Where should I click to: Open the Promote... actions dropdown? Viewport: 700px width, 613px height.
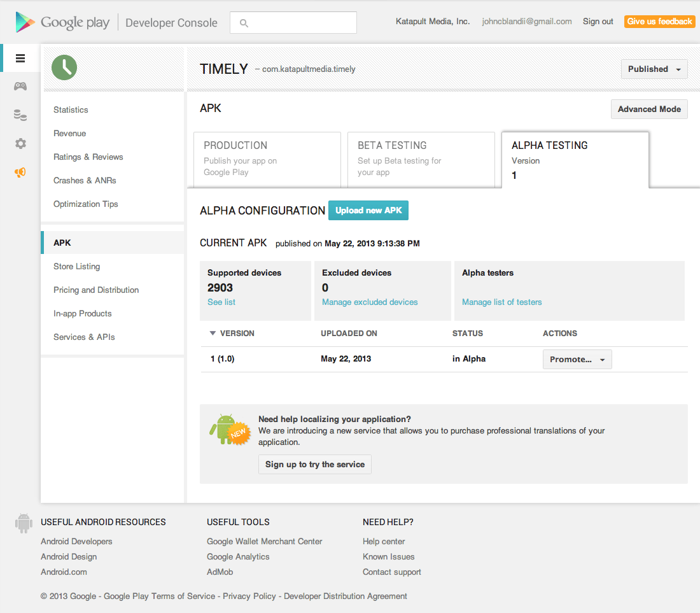(577, 360)
